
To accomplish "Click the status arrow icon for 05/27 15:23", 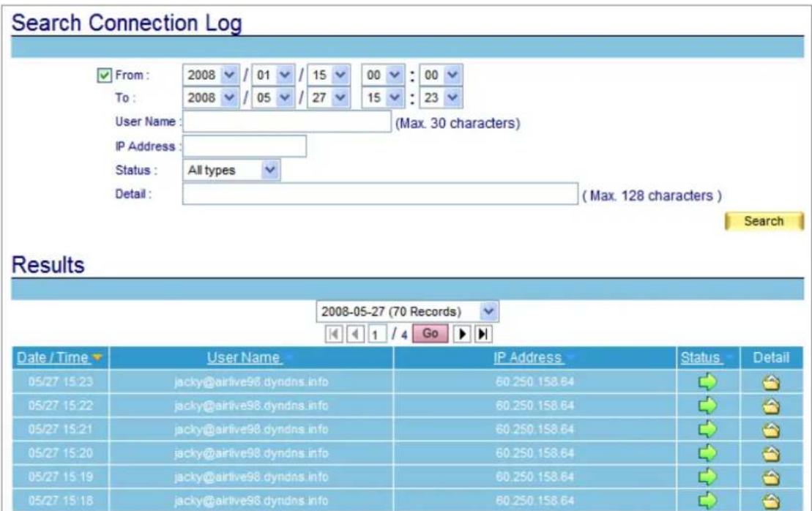I will click(707, 382).
